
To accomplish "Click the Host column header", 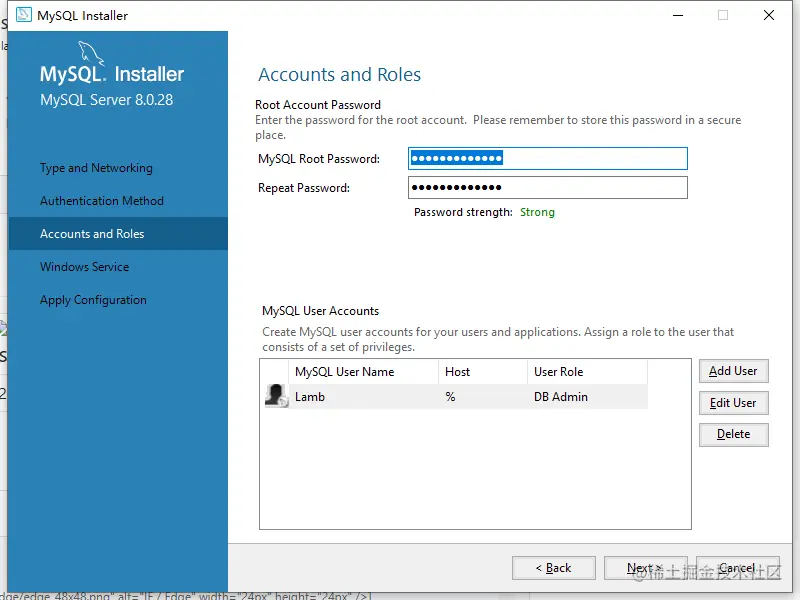I will [483, 372].
